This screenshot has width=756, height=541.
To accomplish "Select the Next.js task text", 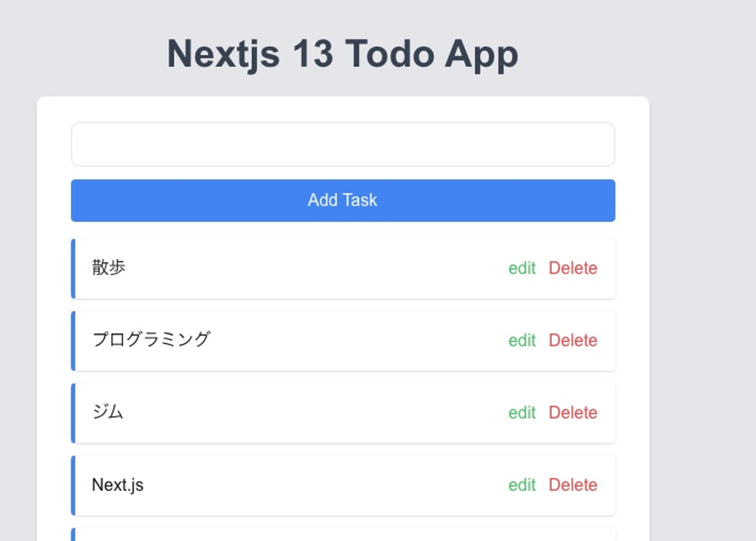I will [x=118, y=485].
